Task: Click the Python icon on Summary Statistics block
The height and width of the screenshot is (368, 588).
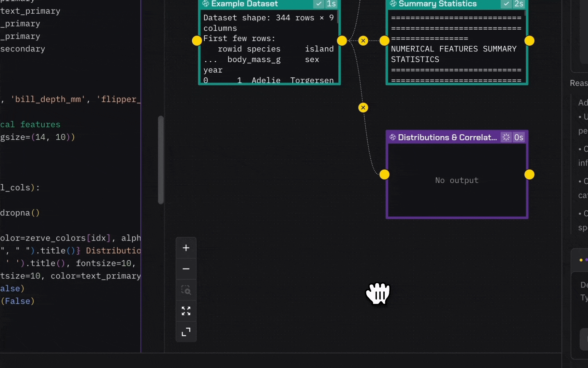Action: (393, 4)
